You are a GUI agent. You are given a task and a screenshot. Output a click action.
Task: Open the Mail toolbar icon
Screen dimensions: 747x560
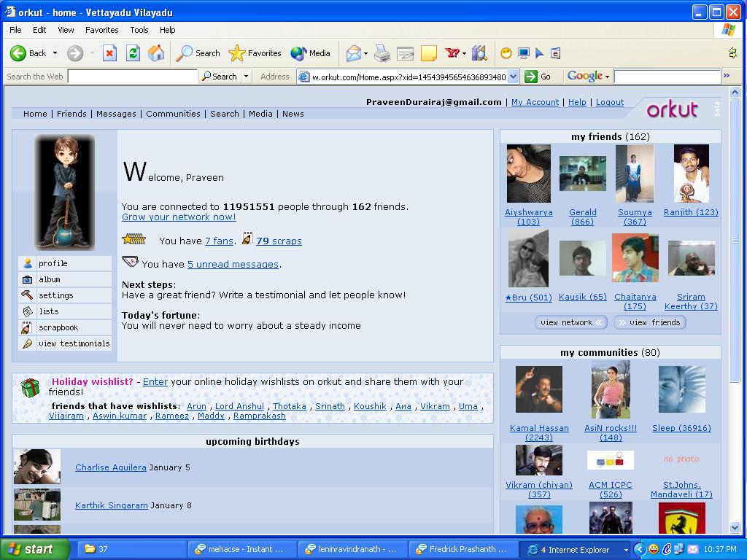[x=354, y=53]
